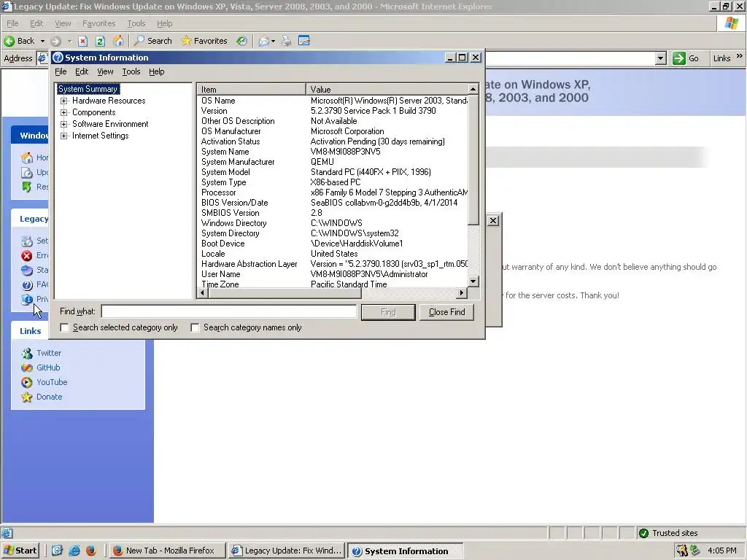747x560 pixels.
Task: Open Favorites in IE toolbar
Action: coord(204,41)
